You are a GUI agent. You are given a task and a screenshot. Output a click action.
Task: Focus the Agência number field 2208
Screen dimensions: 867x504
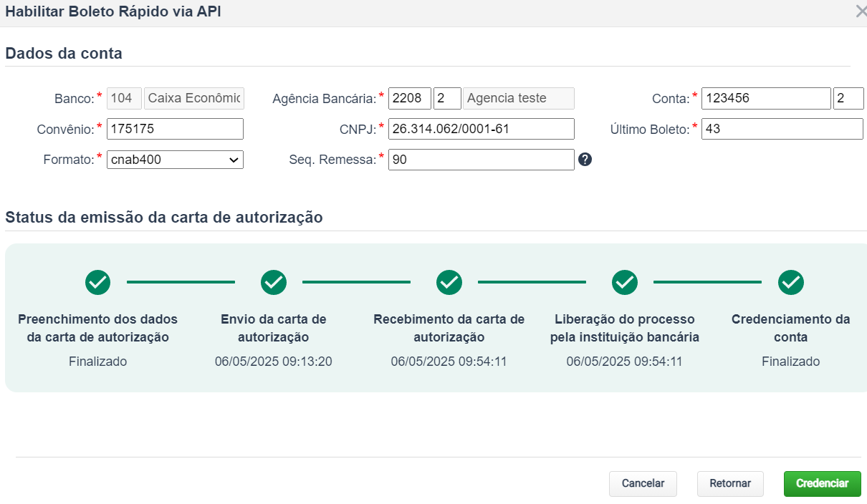pyautogui.click(x=410, y=98)
